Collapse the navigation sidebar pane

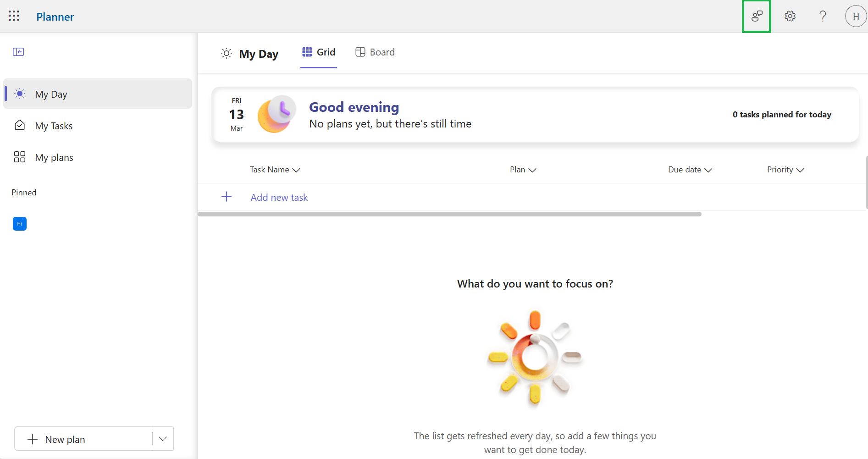[x=18, y=52]
